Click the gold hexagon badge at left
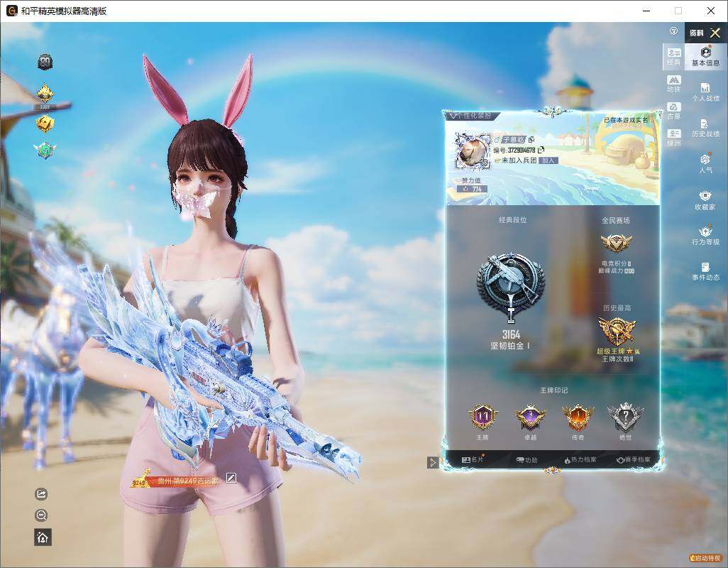 tap(45, 124)
